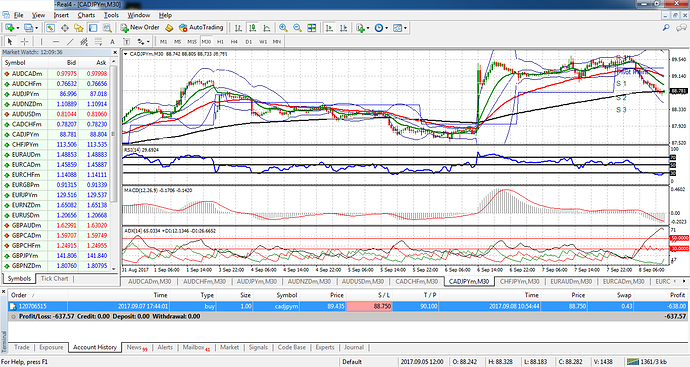The width and height of the screenshot is (690, 367).
Task: Select the Trendline tool
Action: (x=70, y=42)
